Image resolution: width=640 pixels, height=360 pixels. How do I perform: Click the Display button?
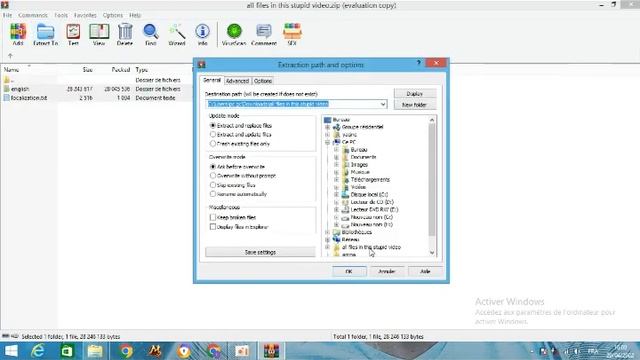[415, 94]
